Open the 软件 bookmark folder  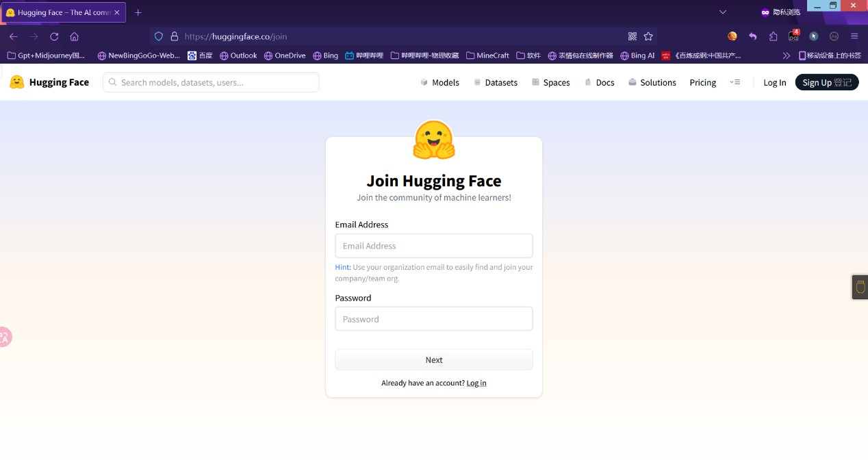(x=528, y=55)
